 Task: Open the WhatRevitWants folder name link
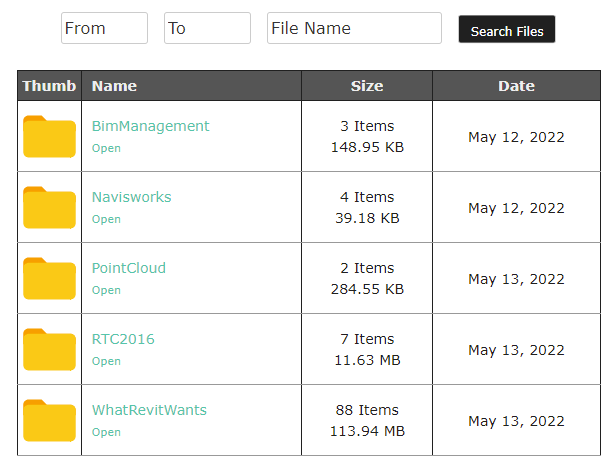click(149, 410)
